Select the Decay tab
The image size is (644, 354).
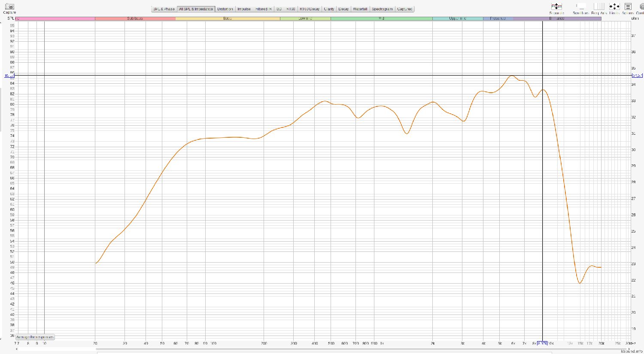343,9
